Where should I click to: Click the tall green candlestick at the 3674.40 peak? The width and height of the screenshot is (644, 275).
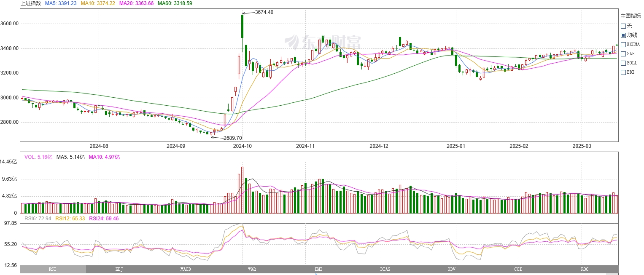[x=243, y=26]
